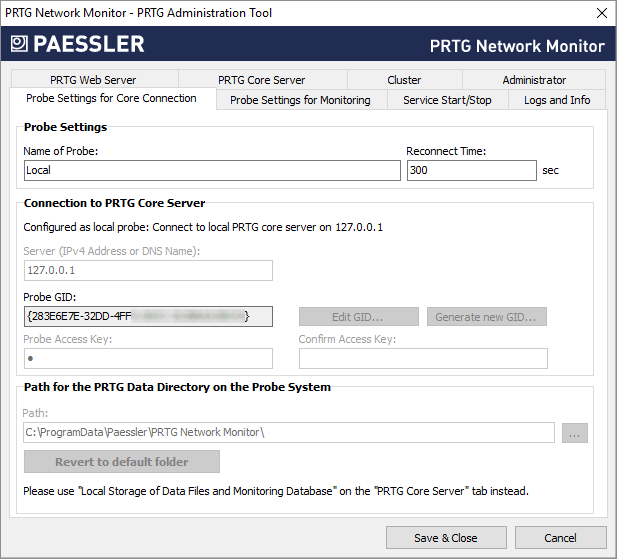The image size is (617, 559).
Task: Click the Probe GID field
Action: click(148, 317)
